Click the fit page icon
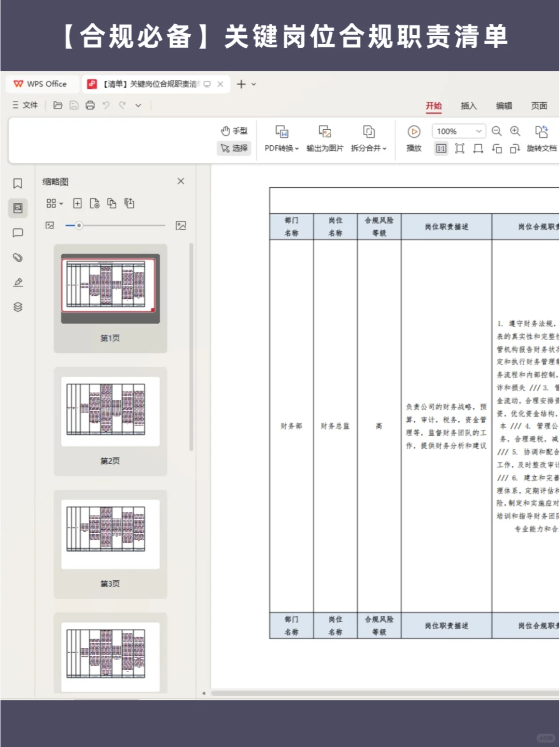This screenshot has height=747, width=560. [x=459, y=149]
